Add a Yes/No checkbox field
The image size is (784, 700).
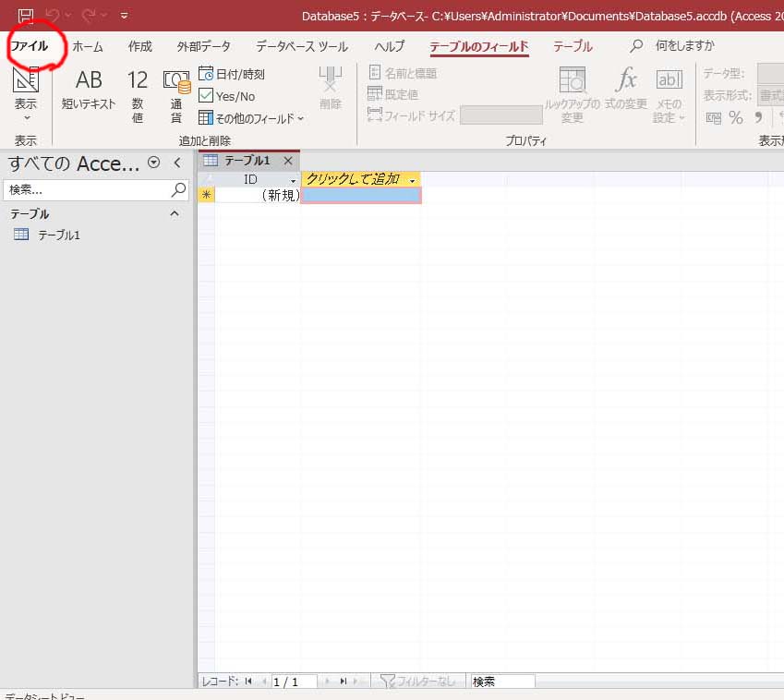[x=227, y=96]
